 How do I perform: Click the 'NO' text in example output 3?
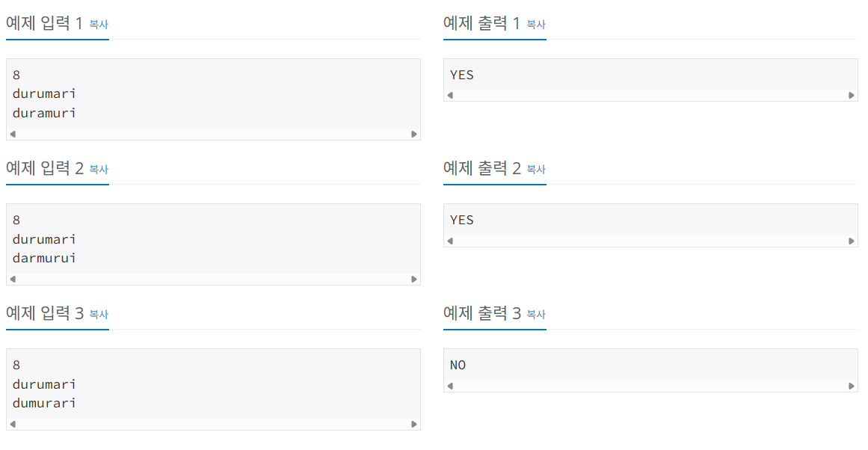pos(458,366)
